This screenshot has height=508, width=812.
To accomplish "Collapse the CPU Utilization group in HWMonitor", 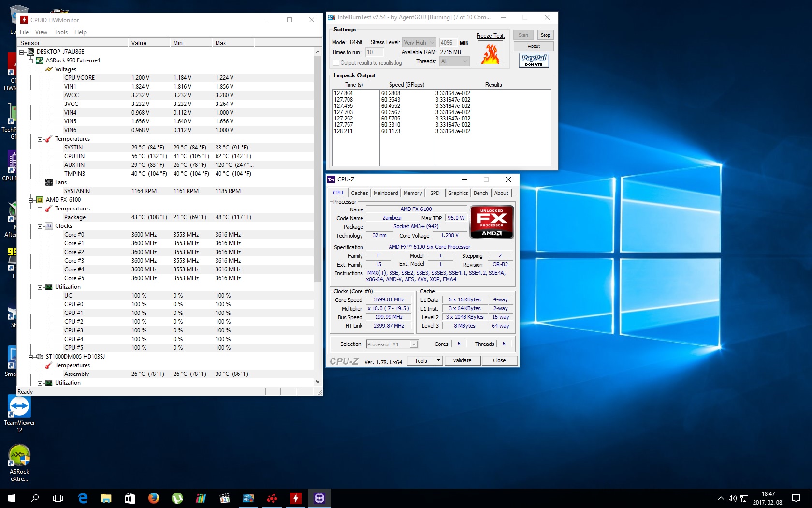I will point(40,287).
